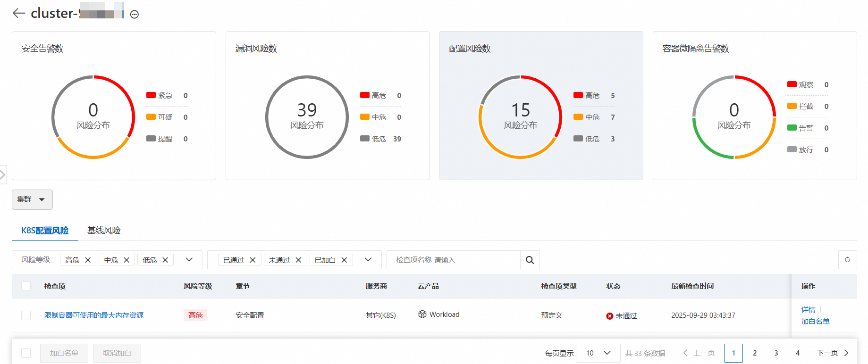The width and height of the screenshot is (868, 364).
Task: Click the 安全配置 chapter cell
Action: click(x=250, y=315)
